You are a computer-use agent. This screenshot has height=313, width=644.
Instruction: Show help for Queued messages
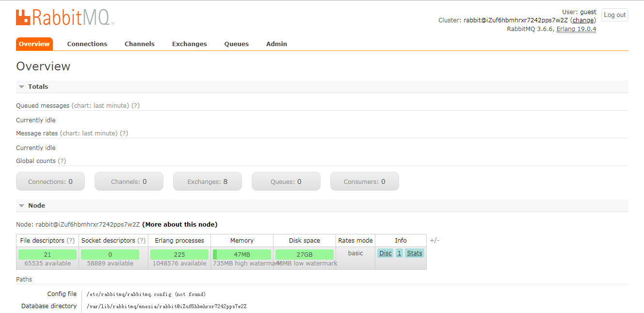click(x=135, y=105)
